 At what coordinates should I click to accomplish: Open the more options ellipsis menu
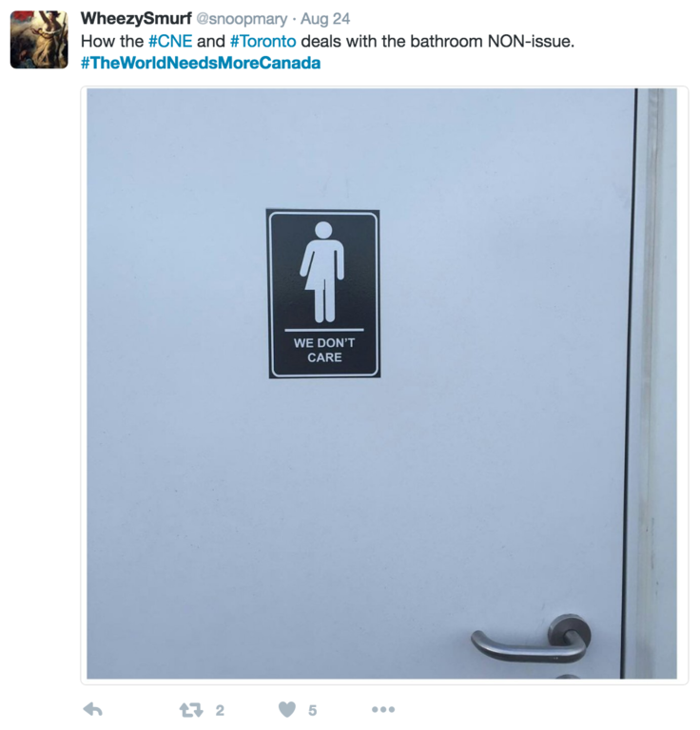coord(383,709)
